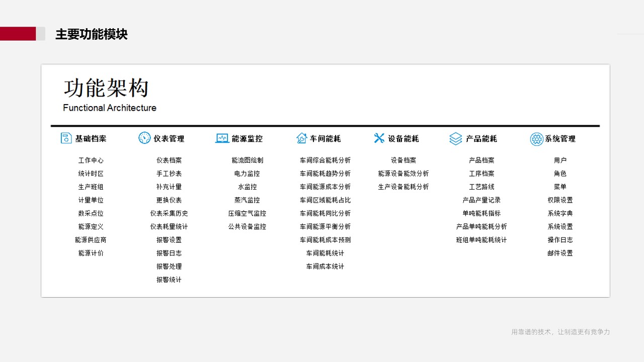Click the 车间能耗同比分析 item
This screenshot has height=362, width=644.
(x=326, y=214)
